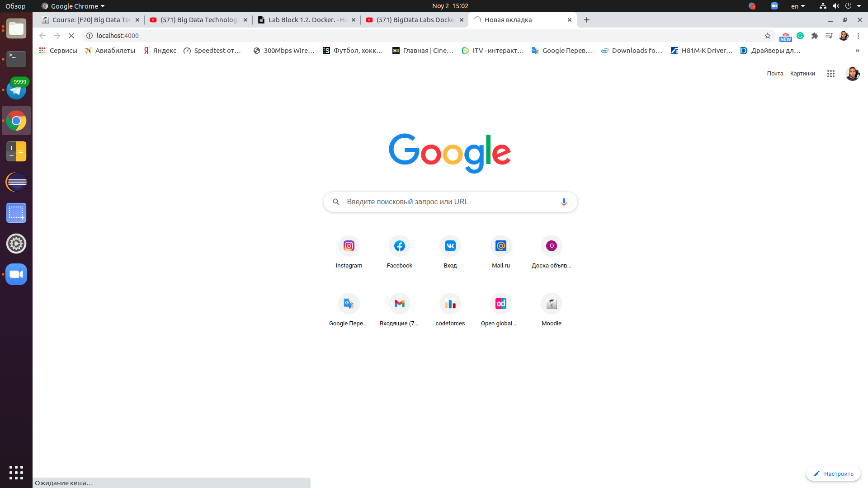The width and height of the screenshot is (868, 488).
Task: Launch the screenshot tool from dock
Action: tap(16, 213)
